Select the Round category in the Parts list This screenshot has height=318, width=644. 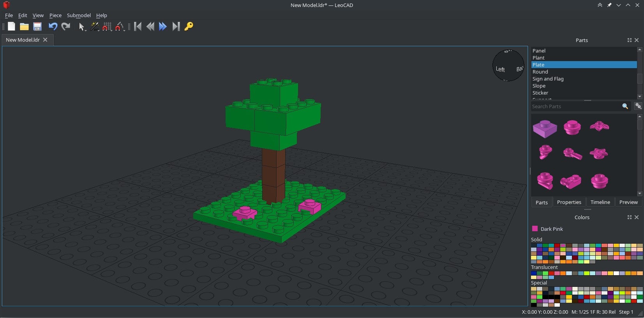pos(540,72)
